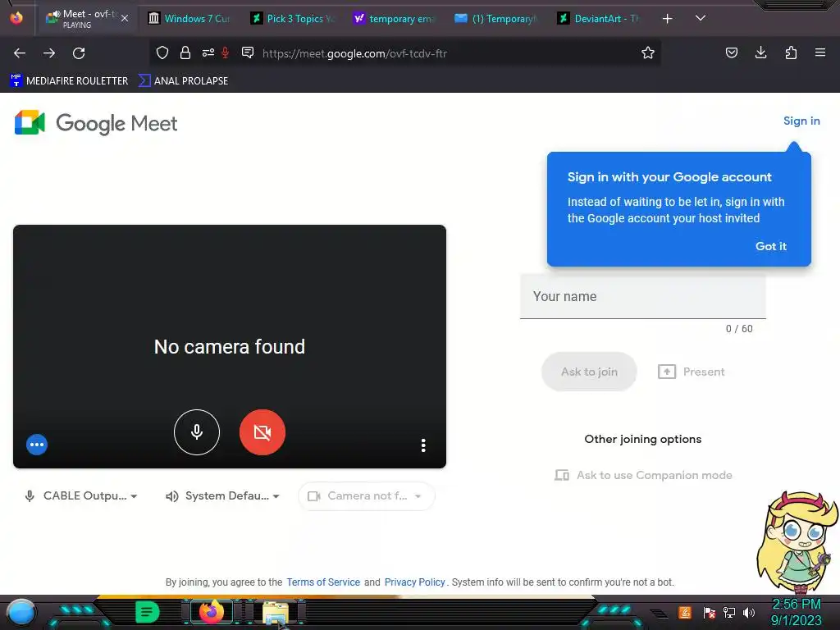
Task: Switch to the Pick 3 Topics tab
Action: [x=293, y=19]
